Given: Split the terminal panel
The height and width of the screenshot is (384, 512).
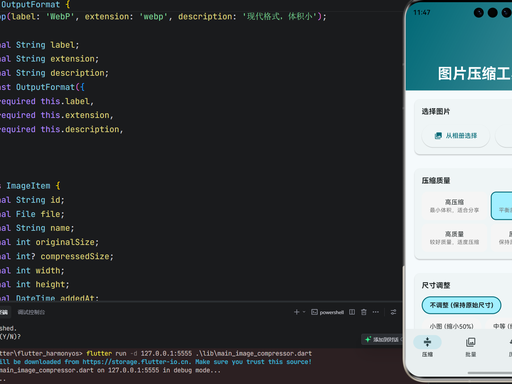Looking at the screenshot, I should click(x=352, y=312).
